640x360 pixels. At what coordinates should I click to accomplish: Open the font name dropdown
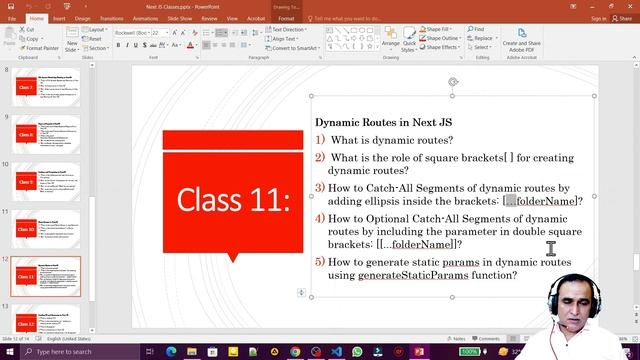coord(149,33)
